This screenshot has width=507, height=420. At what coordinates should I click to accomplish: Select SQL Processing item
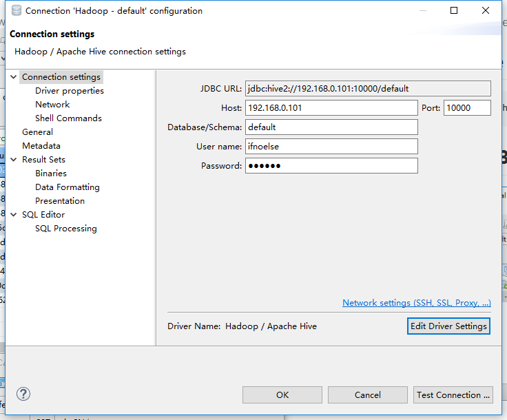click(x=66, y=229)
